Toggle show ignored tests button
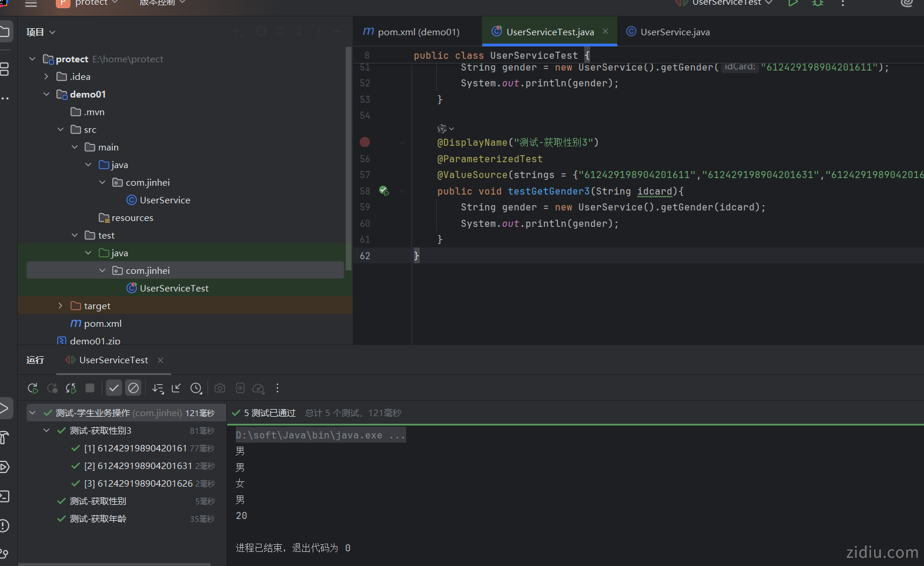 point(133,388)
